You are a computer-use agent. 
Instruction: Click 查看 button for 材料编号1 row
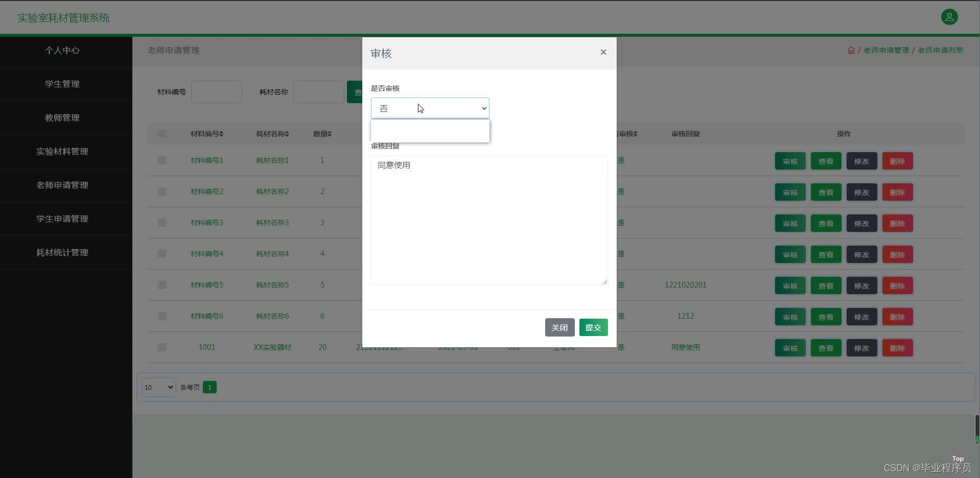tap(826, 161)
